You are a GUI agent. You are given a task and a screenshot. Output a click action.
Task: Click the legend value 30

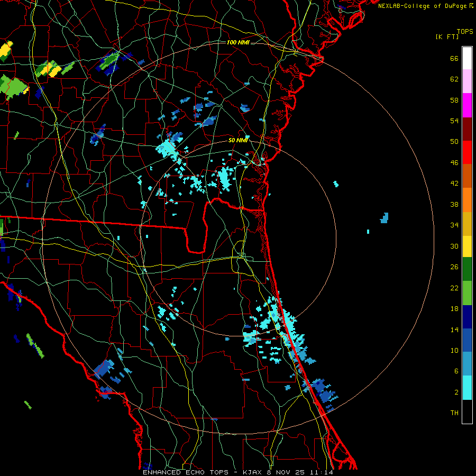click(x=454, y=246)
